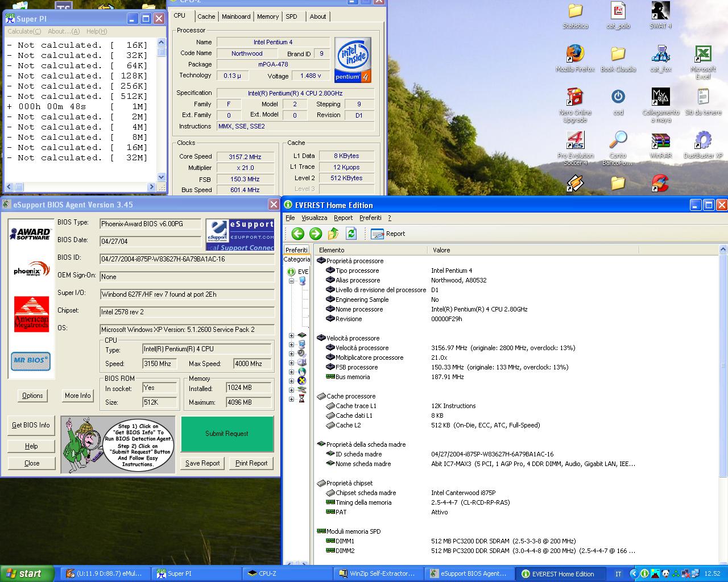The height and width of the screenshot is (582, 728).
Task: Click the More Info button
Action: pyautogui.click(x=78, y=396)
